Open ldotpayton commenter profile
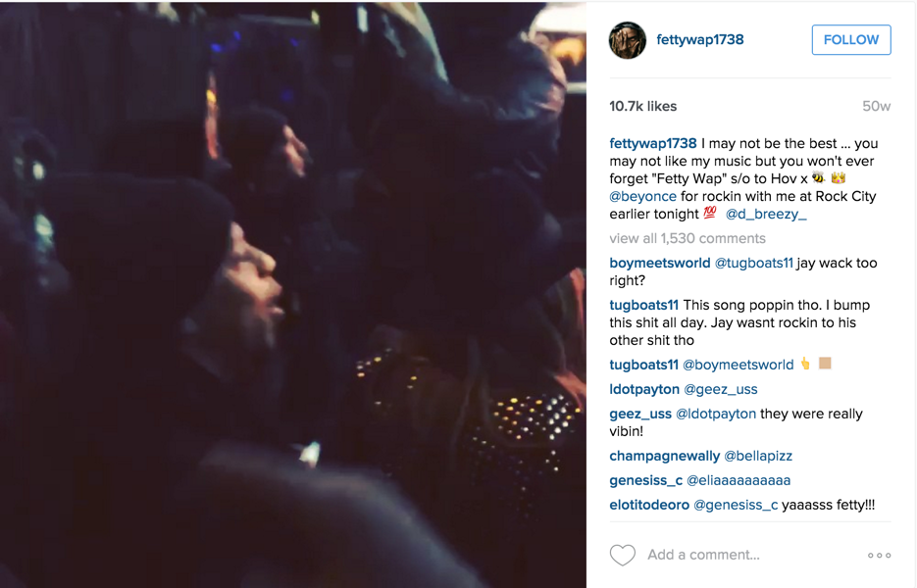 644,389
